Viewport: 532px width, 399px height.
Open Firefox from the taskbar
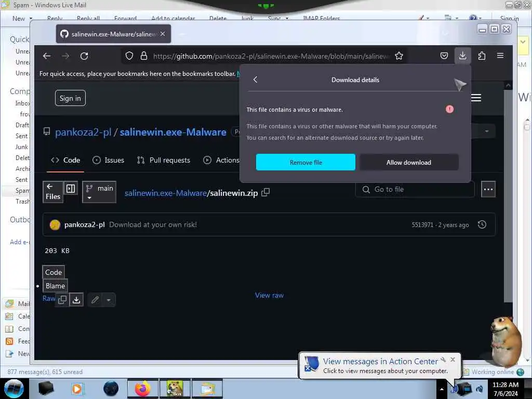coord(143,389)
